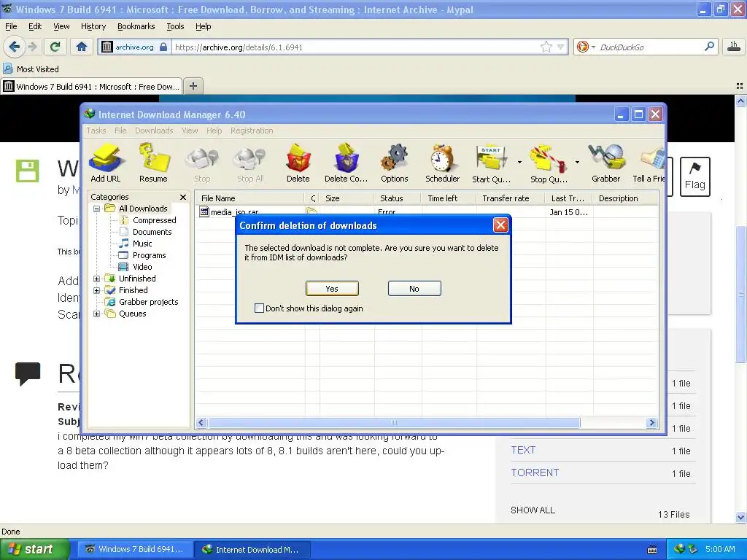Check Don't show this dialog again
Image resolution: width=747 pixels, height=560 pixels.
(x=259, y=308)
